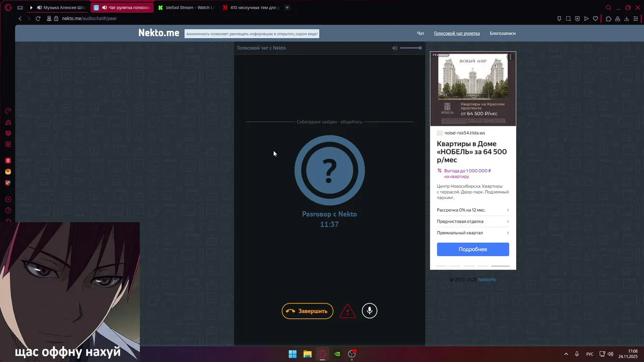Click the Opera GX taskbar icon

(x=323, y=354)
